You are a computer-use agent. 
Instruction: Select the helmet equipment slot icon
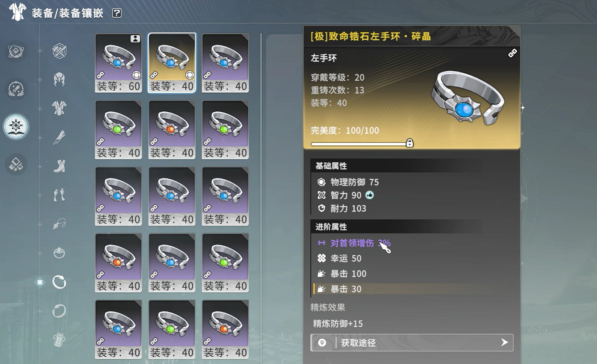(59, 79)
